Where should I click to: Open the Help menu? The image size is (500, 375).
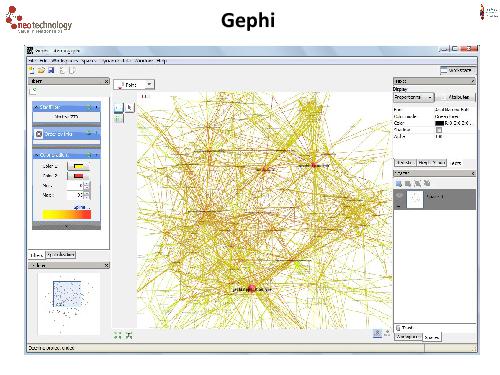point(161,61)
